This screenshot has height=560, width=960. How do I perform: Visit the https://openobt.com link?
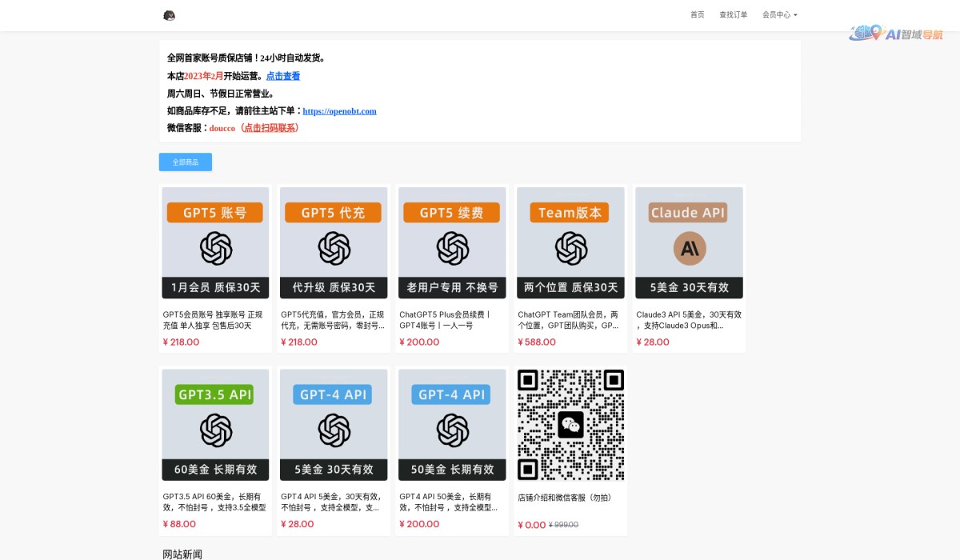click(x=339, y=111)
